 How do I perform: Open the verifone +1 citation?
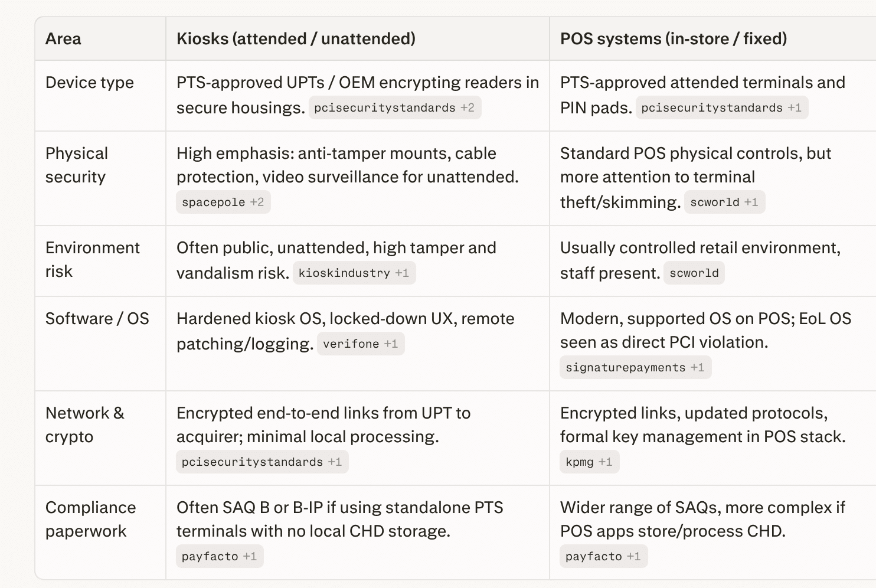point(360,344)
